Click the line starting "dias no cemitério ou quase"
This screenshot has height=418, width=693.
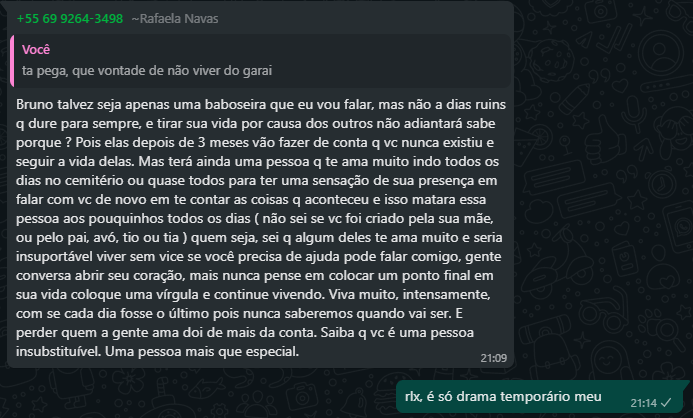click(x=257, y=181)
